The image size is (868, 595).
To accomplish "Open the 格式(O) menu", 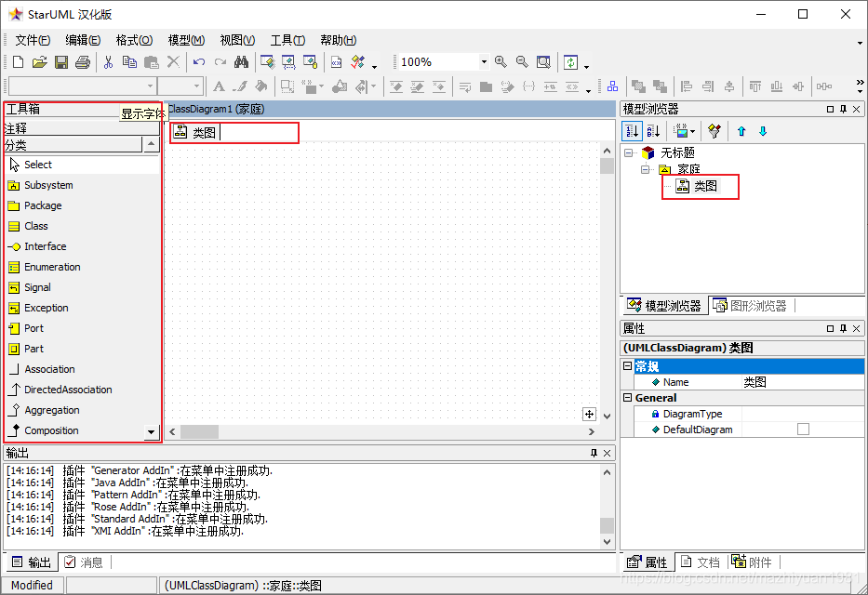I will click(135, 40).
